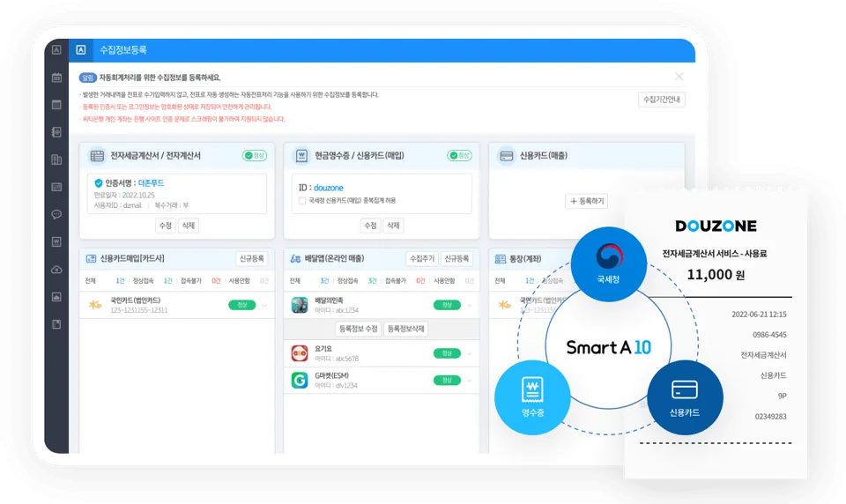Click the 영수증 circle icon
This screenshot has height=504, width=846.
click(x=532, y=397)
